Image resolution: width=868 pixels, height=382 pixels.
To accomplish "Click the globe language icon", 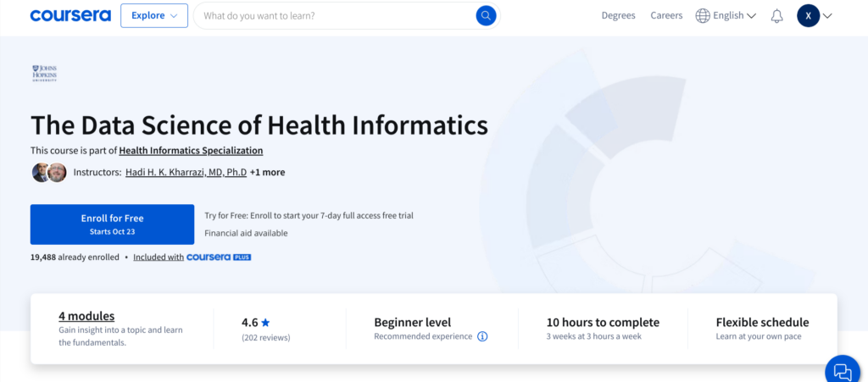I will (x=703, y=15).
